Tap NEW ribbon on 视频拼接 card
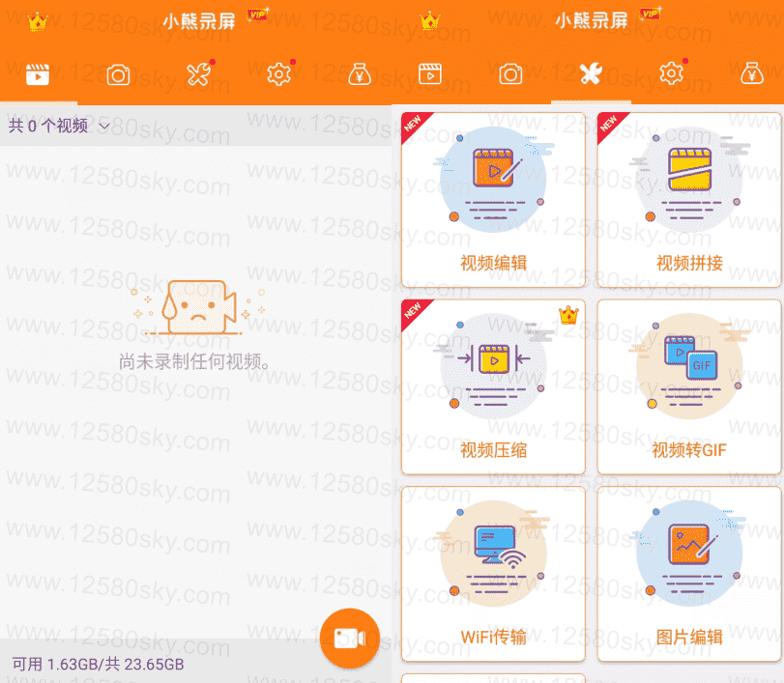Screen dimensions: 784x683 [610, 125]
